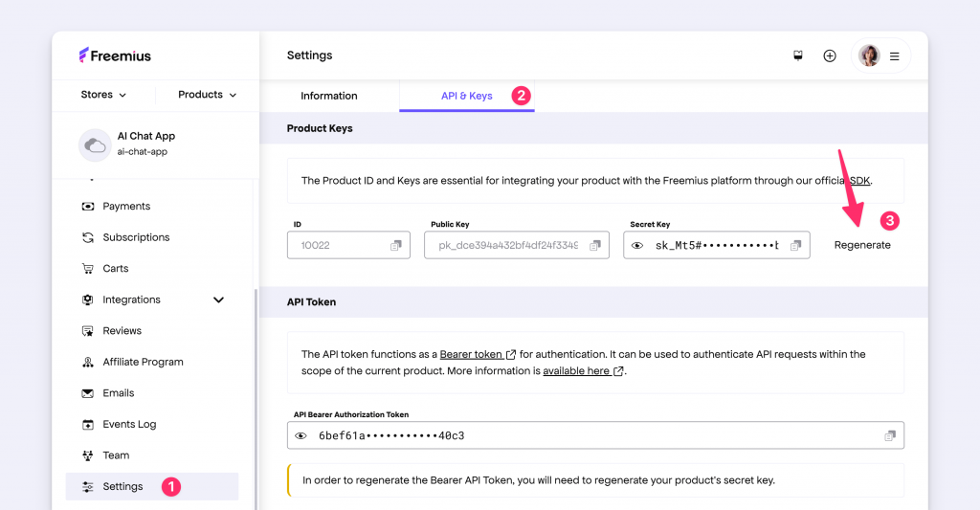Click the Settings page title
Image resolution: width=980 pixels, height=510 pixels.
(x=309, y=55)
